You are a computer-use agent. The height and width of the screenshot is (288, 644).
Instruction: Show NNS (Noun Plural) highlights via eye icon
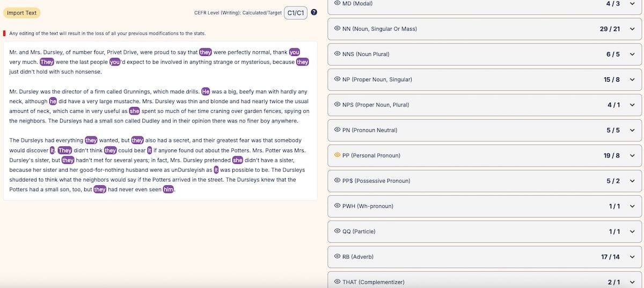pos(337,54)
